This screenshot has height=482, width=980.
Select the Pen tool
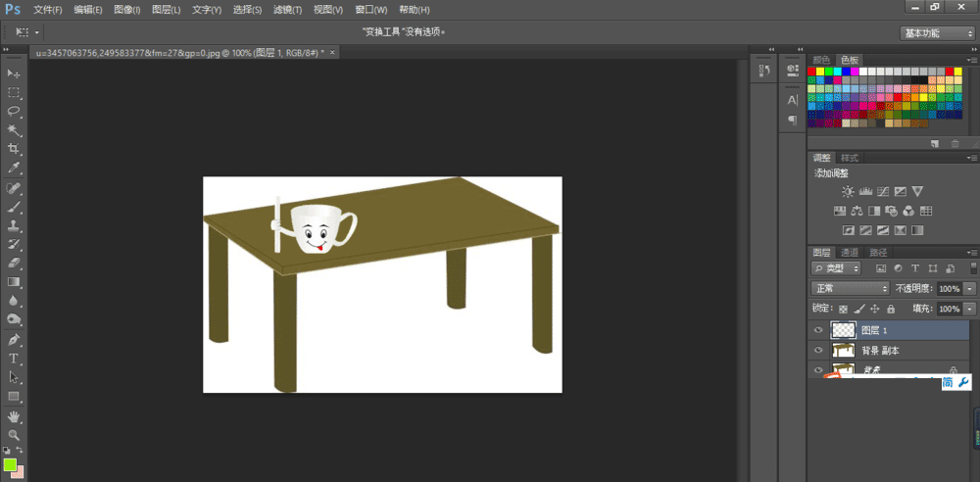point(14,340)
